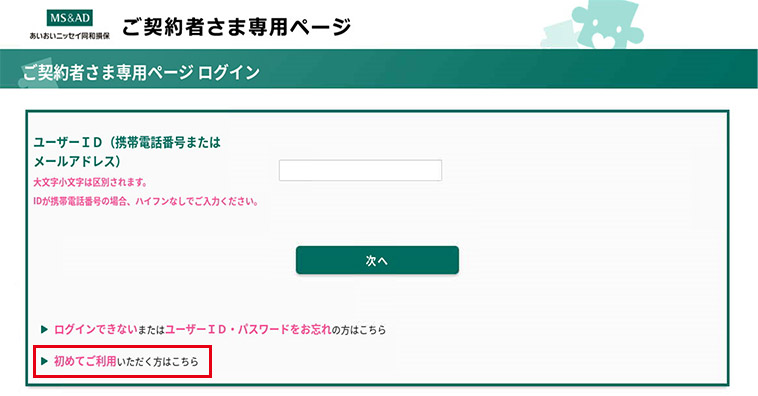
Task: Focus the user ID input field
Action: (360, 170)
